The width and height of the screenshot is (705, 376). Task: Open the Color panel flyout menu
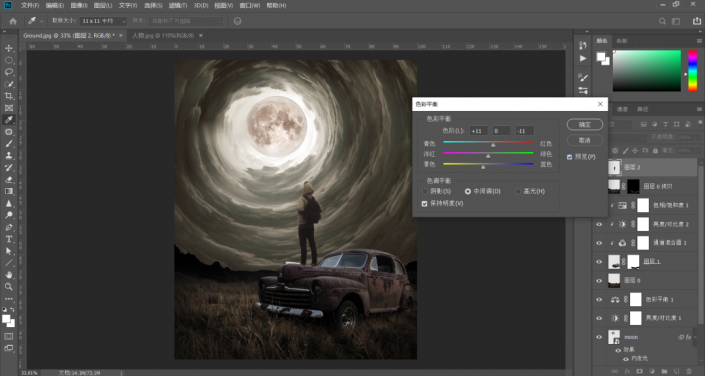pyautogui.click(x=699, y=41)
